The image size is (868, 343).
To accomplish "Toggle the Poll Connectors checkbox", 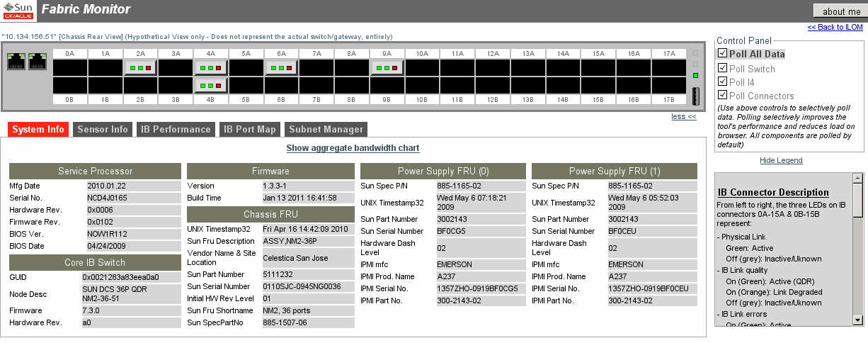I will tap(723, 95).
